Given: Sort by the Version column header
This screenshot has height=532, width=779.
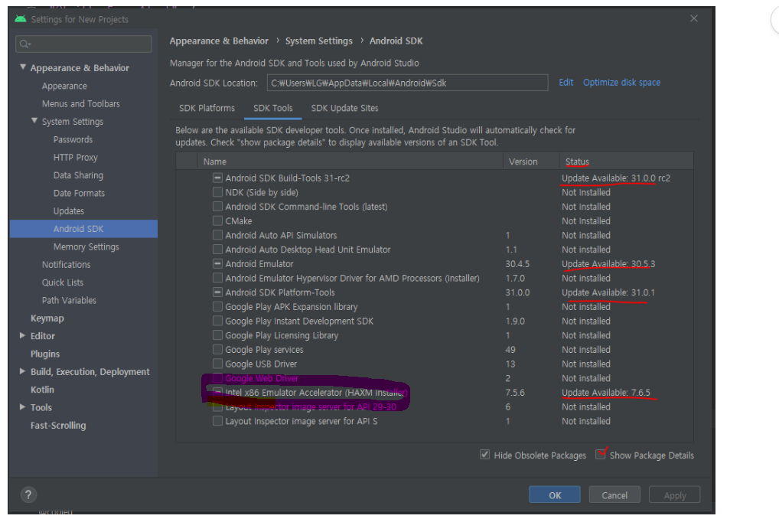Looking at the screenshot, I should point(531,162).
